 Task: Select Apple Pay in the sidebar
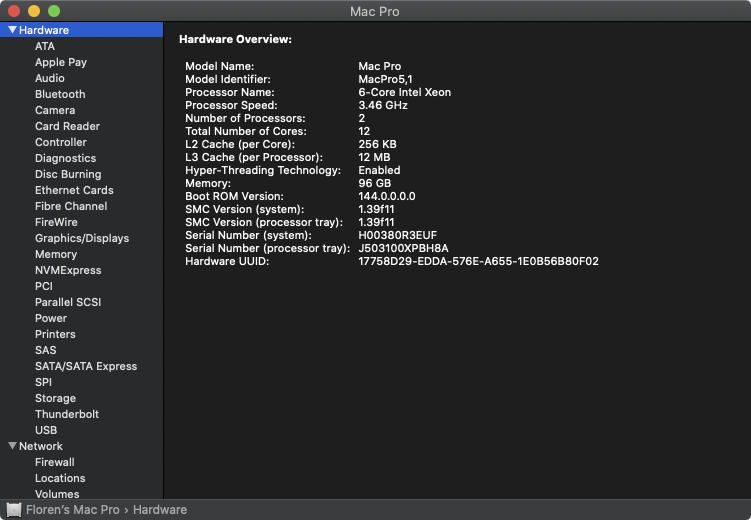pos(61,62)
